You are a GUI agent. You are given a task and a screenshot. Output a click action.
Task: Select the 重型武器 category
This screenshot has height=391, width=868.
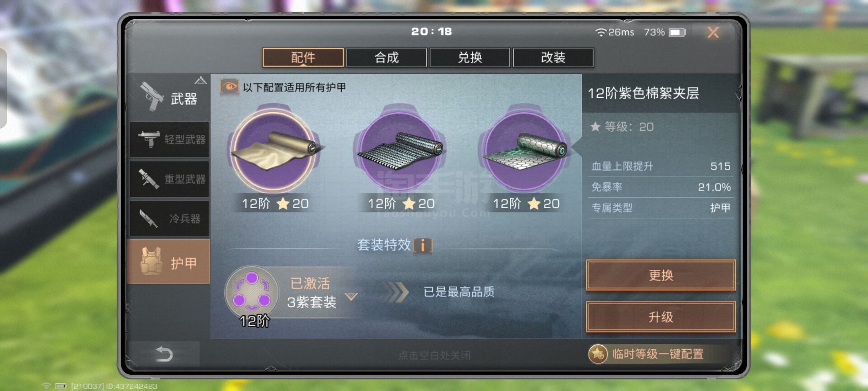tap(170, 179)
